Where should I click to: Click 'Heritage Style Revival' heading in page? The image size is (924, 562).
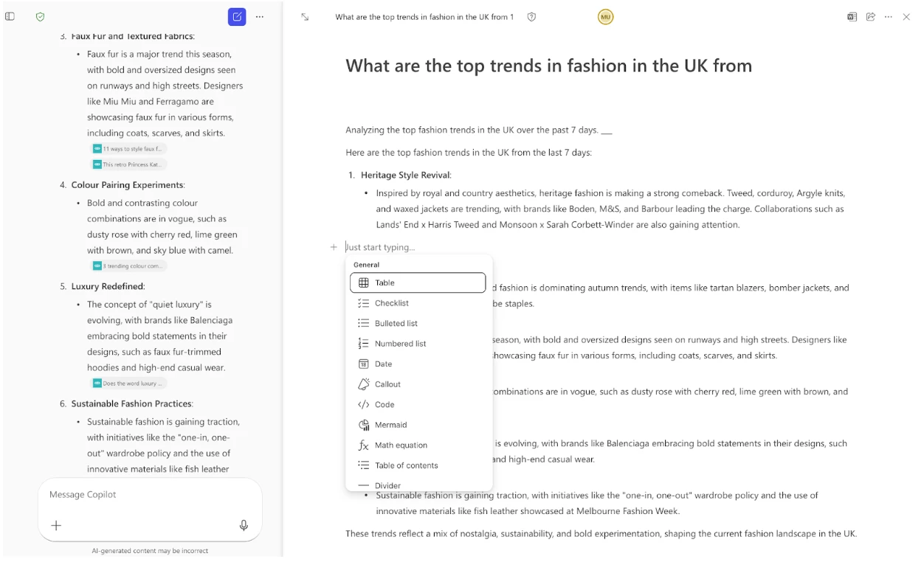pos(405,175)
